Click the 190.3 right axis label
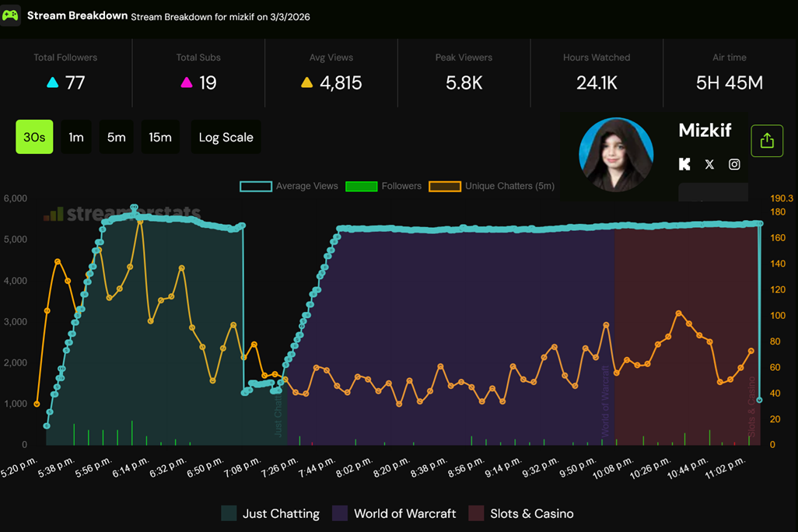 click(x=781, y=198)
